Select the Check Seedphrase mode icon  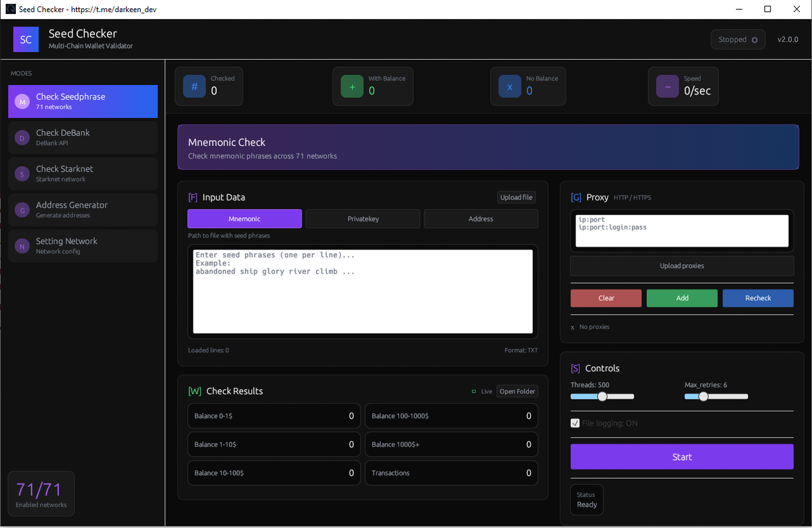point(22,102)
